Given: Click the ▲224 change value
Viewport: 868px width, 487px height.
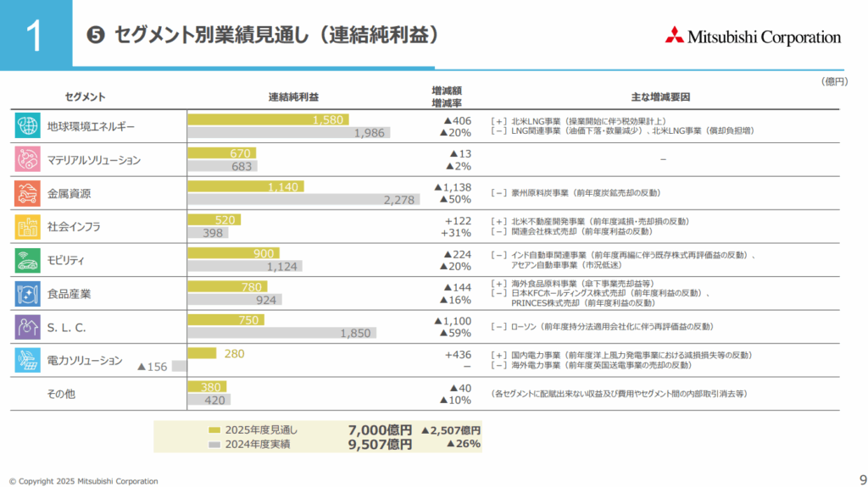Looking at the screenshot, I should coord(457,254).
